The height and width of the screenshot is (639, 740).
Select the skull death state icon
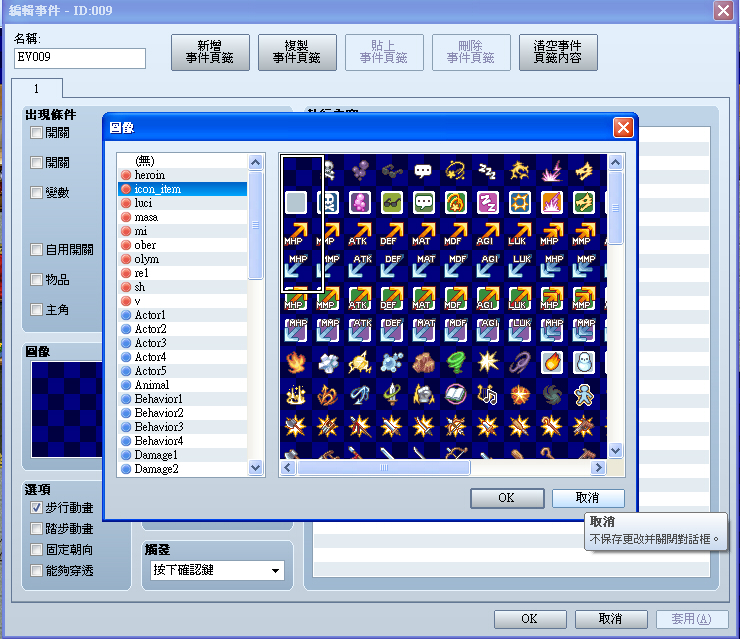click(x=328, y=171)
